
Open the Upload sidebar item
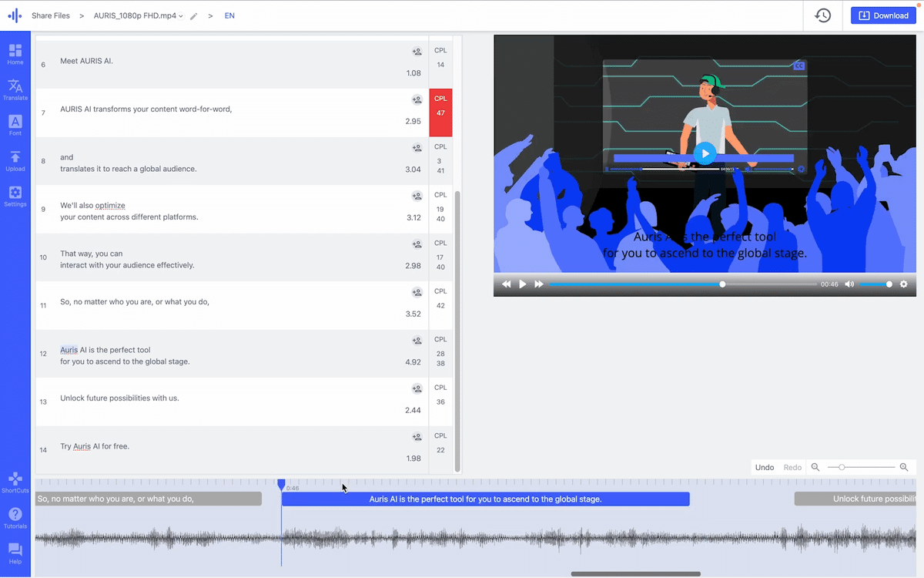click(x=15, y=160)
